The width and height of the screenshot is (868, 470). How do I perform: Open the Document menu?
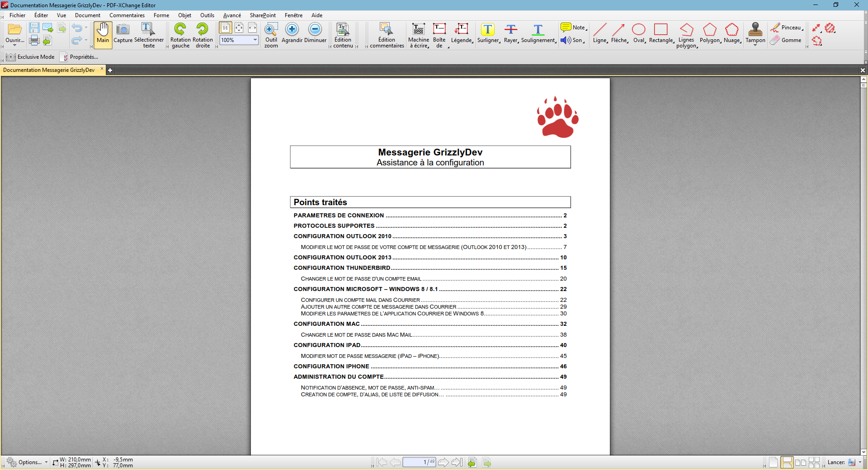[x=88, y=15]
